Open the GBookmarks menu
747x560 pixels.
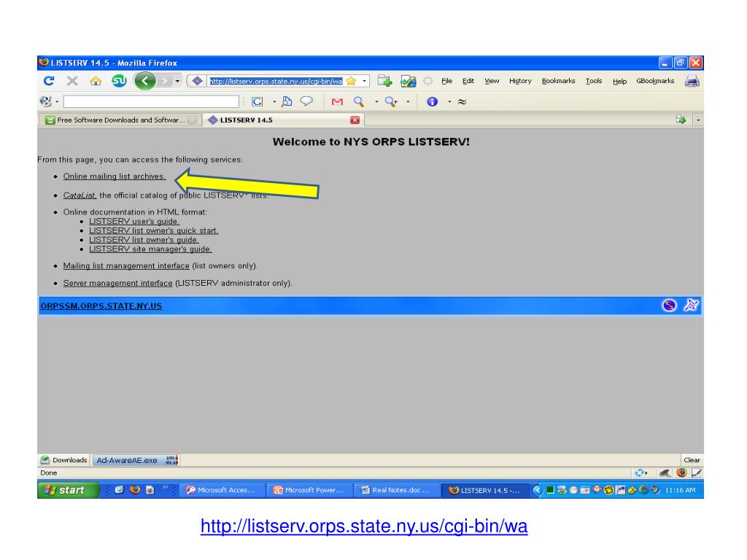[655, 81]
